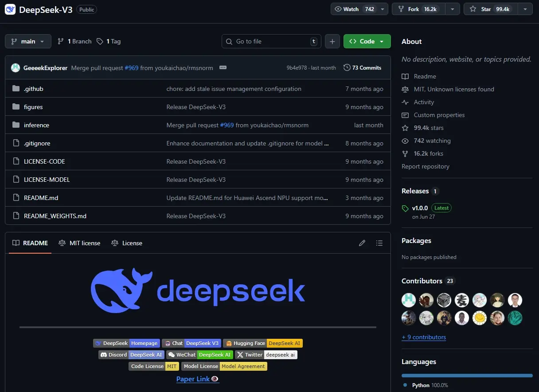Viewport: 539px width, 392px height.
Task: Open pull request #969 in latest commit
Action: pos(132,68)
